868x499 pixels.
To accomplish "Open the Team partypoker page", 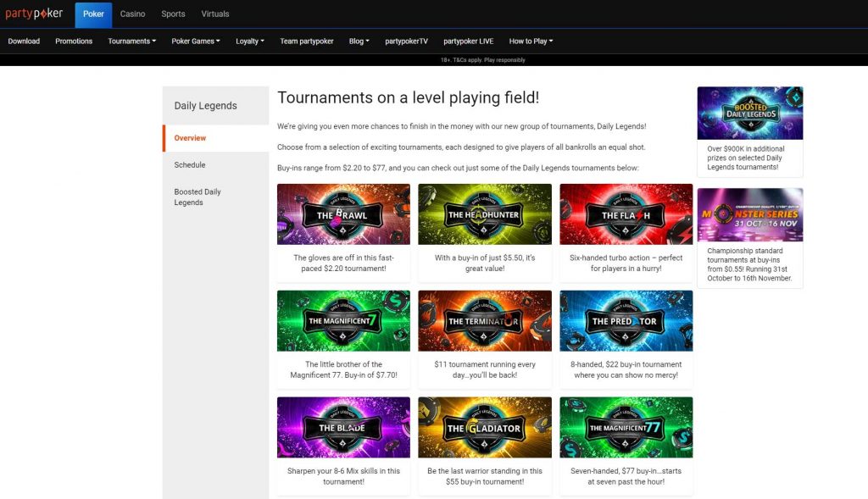I will click(307, 41).
